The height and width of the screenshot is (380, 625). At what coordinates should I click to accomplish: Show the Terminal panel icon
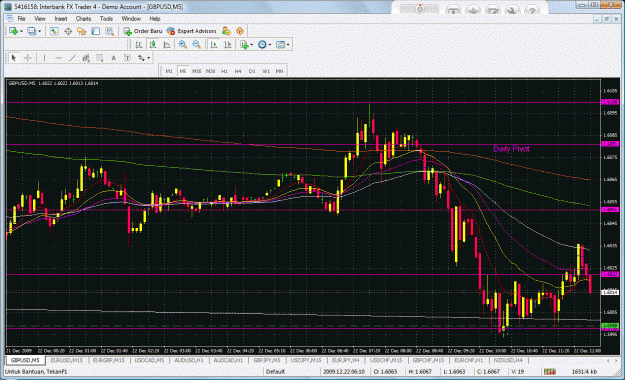(x=96, y=31)
